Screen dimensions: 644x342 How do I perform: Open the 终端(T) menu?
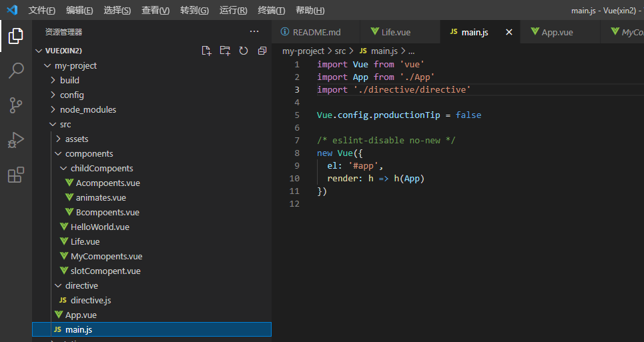272,10
